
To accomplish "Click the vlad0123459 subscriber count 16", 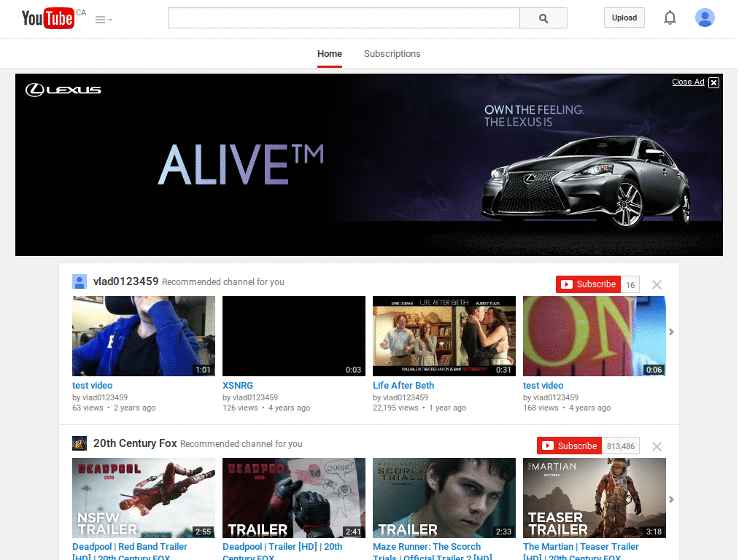I will (630, 285).
